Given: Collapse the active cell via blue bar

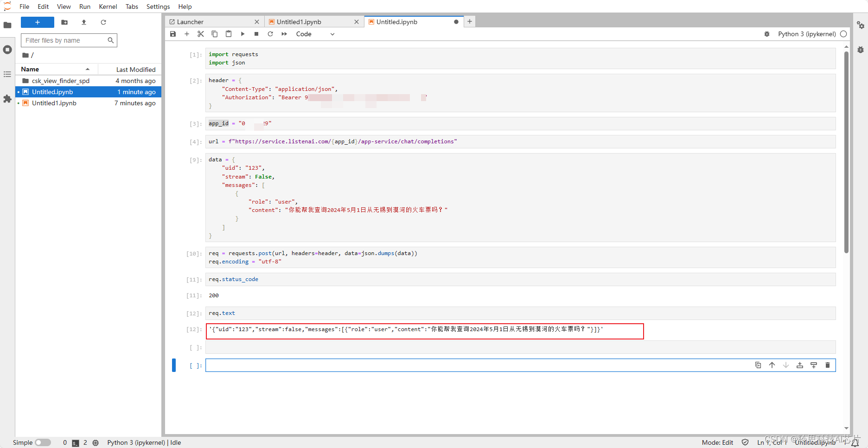Looking at the screenshot, I should pyautogui.click(x=174, y=365).
